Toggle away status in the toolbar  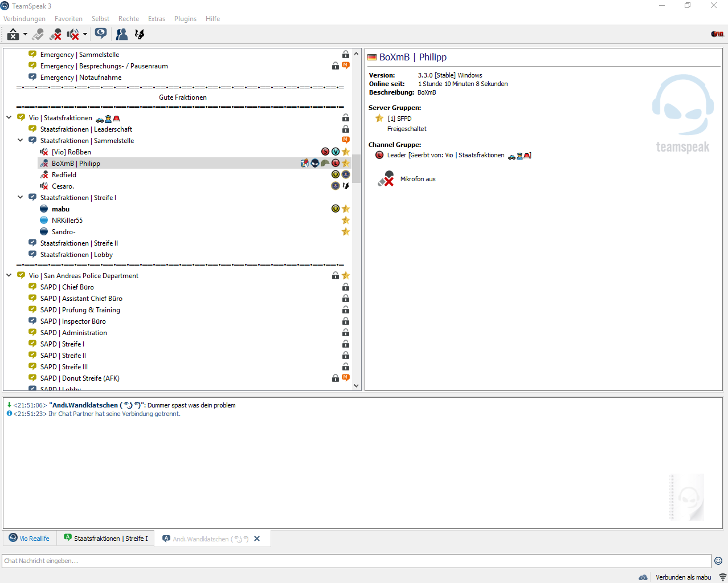point(13,35)
